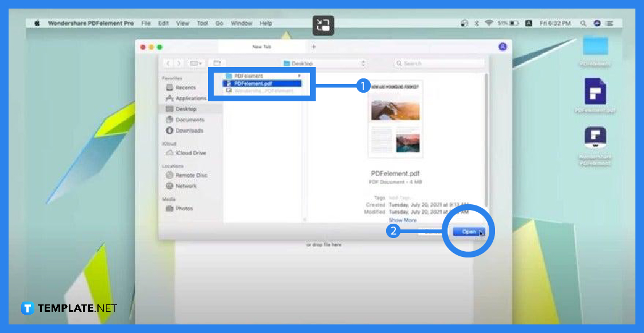Click the group/new folder toolbar button

tap(217, 63)
